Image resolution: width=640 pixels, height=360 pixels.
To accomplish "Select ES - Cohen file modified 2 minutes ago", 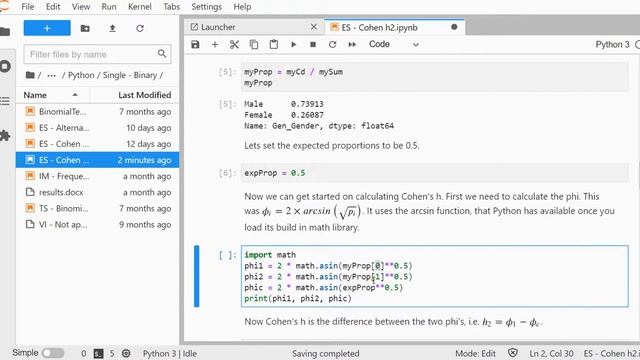I will [x=97, y=160].
